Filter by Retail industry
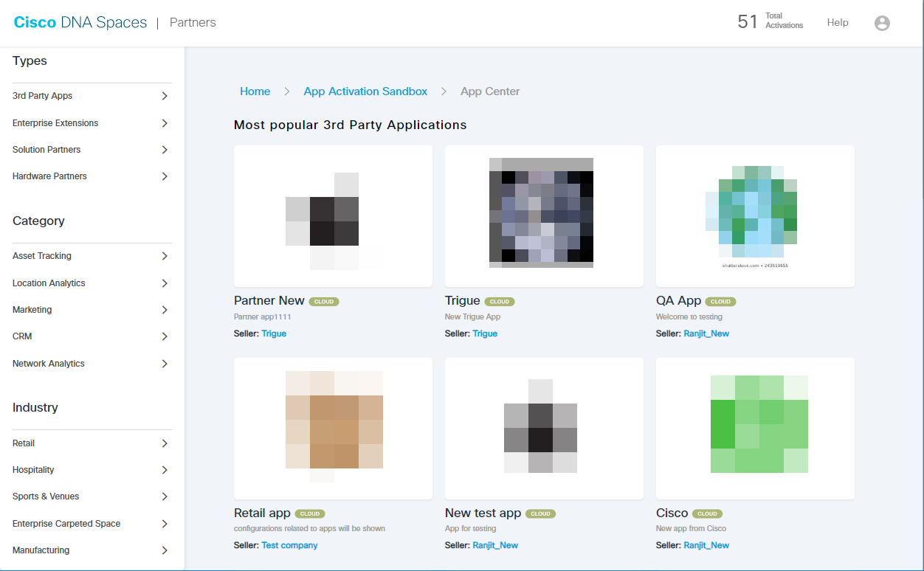 click(x=24, y=443)
